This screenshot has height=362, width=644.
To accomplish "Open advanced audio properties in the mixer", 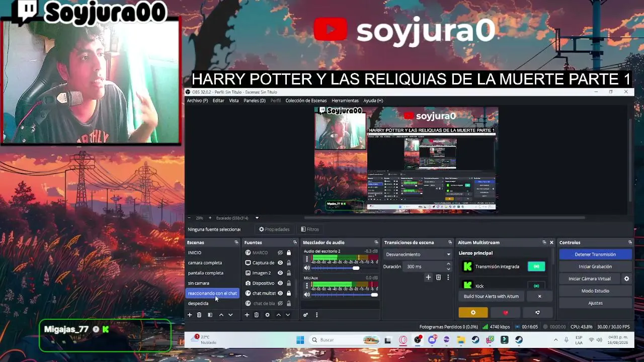I will point(305,315).
